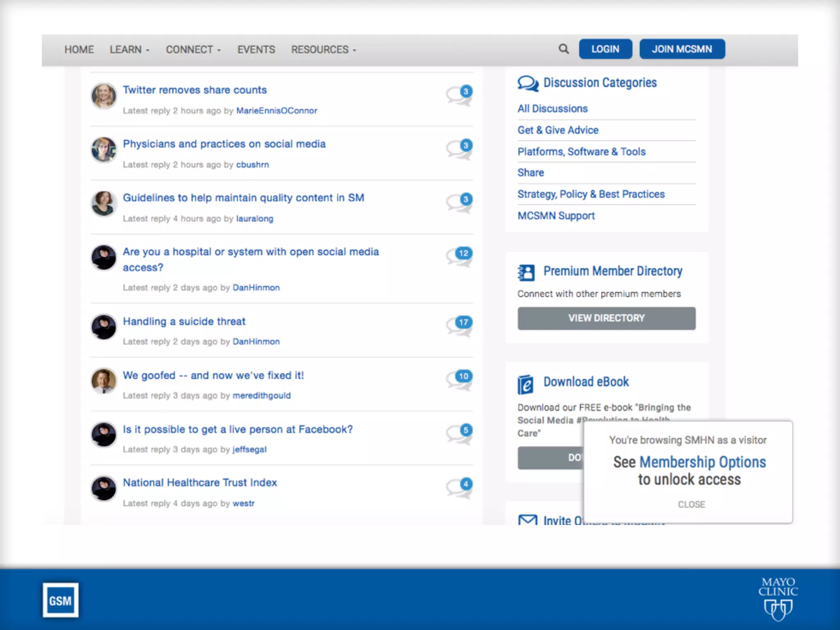Click the avatar beside Twitter removes share counts
The height and width of the screenshot is (630, 840).
click(x=104, y=96)
